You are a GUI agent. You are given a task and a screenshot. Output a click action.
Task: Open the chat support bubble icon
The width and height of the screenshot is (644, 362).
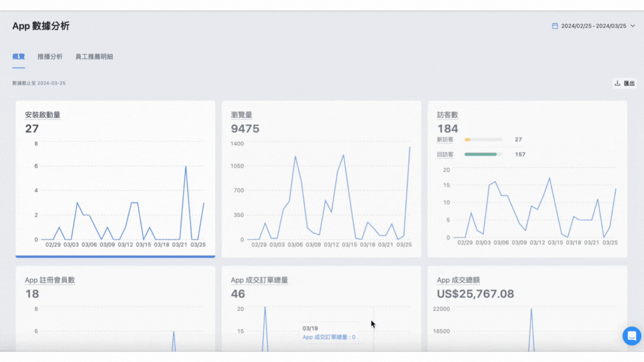click(x=632, y=336)
